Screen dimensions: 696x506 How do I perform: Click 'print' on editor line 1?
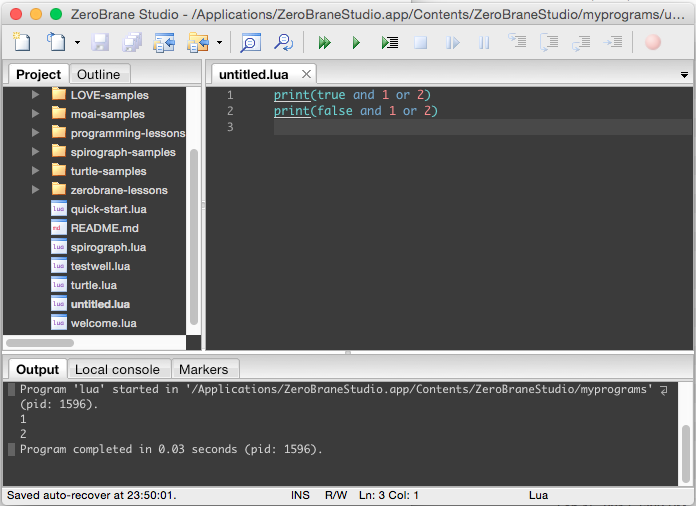[291, 95]
